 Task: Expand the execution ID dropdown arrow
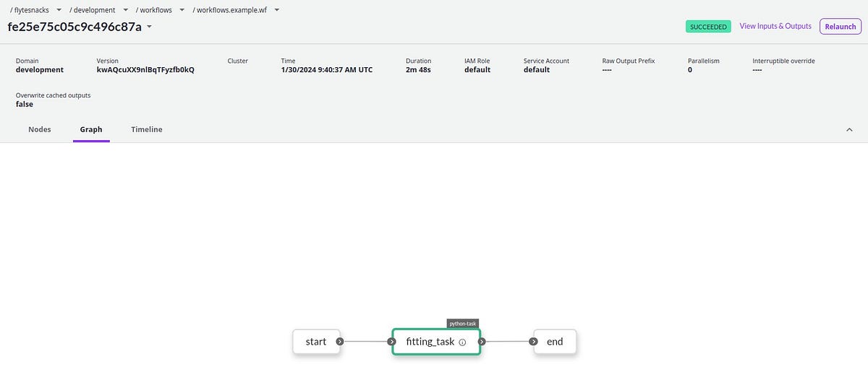coord(149,27)
